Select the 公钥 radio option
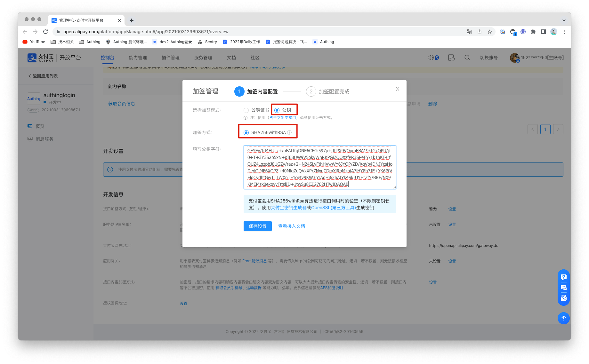Screen dimensions: 589x364 click(277, 110)
